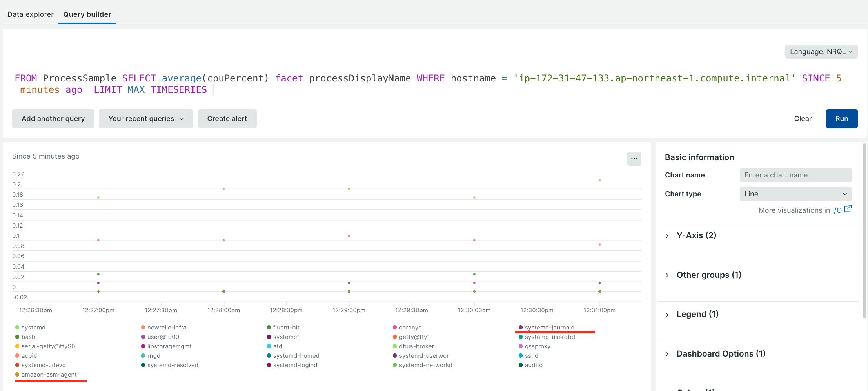Toggle the systemd-userdbd legend entry

coord(547,337)
